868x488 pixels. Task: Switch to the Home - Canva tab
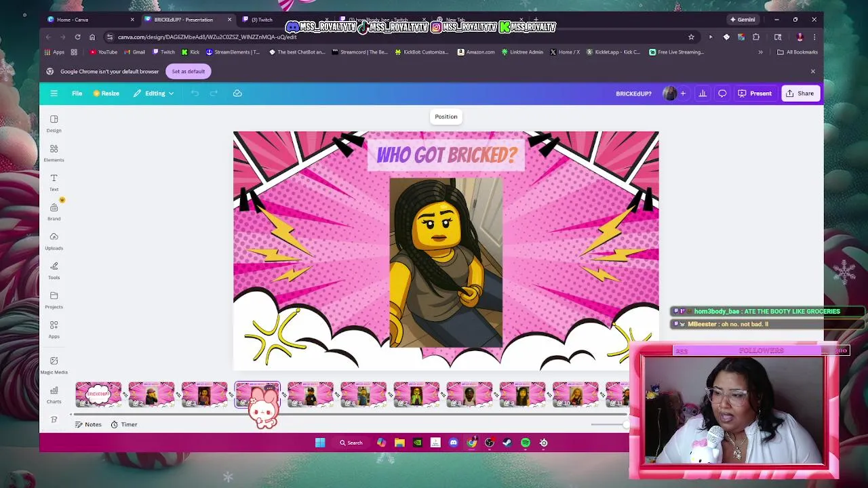pos(91,20)
